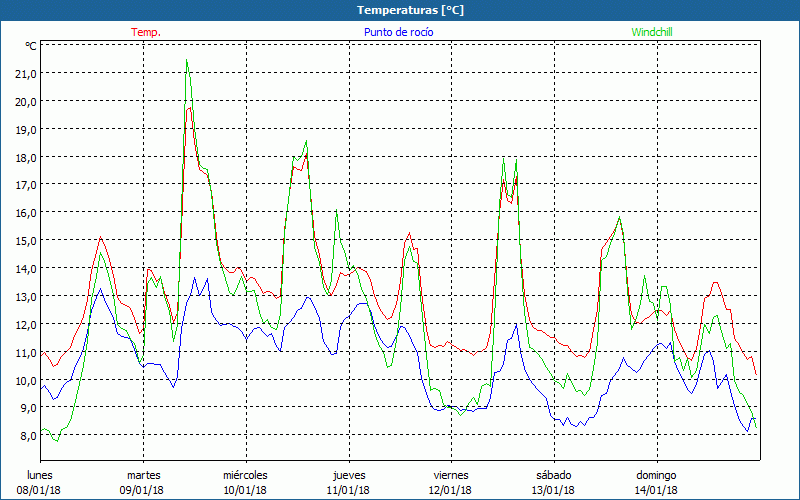
Task: Select the martes day label
Action: [143, 475]
